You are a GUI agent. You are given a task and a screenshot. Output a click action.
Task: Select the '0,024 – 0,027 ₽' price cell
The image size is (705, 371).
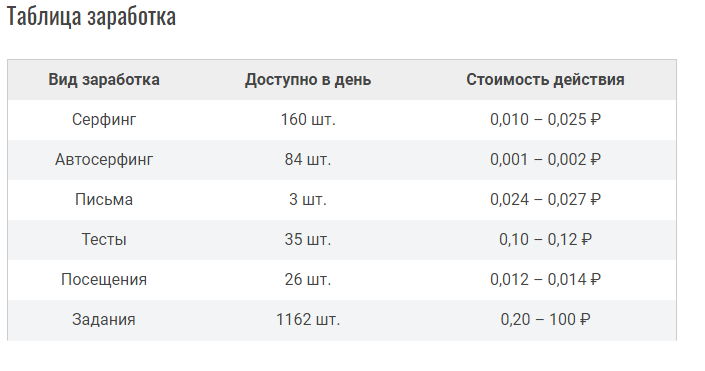point(545,200)
